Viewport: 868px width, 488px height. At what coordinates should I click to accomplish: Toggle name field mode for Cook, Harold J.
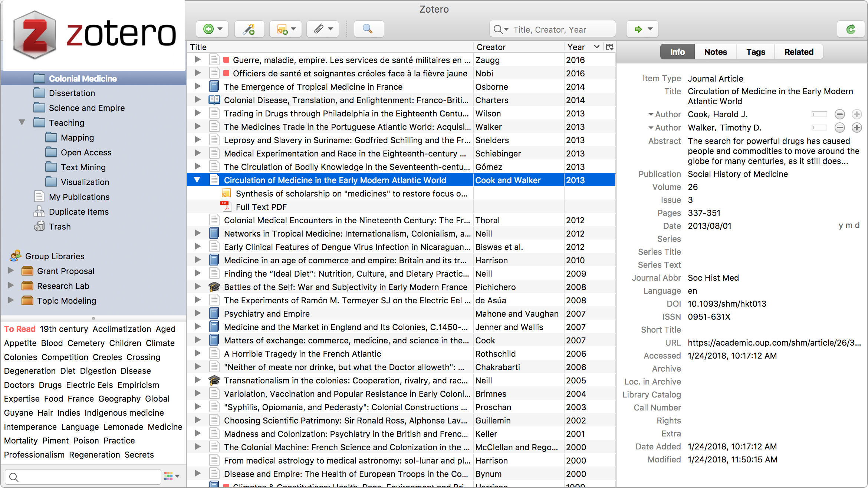pyautogui.click(x=819, y=114)
